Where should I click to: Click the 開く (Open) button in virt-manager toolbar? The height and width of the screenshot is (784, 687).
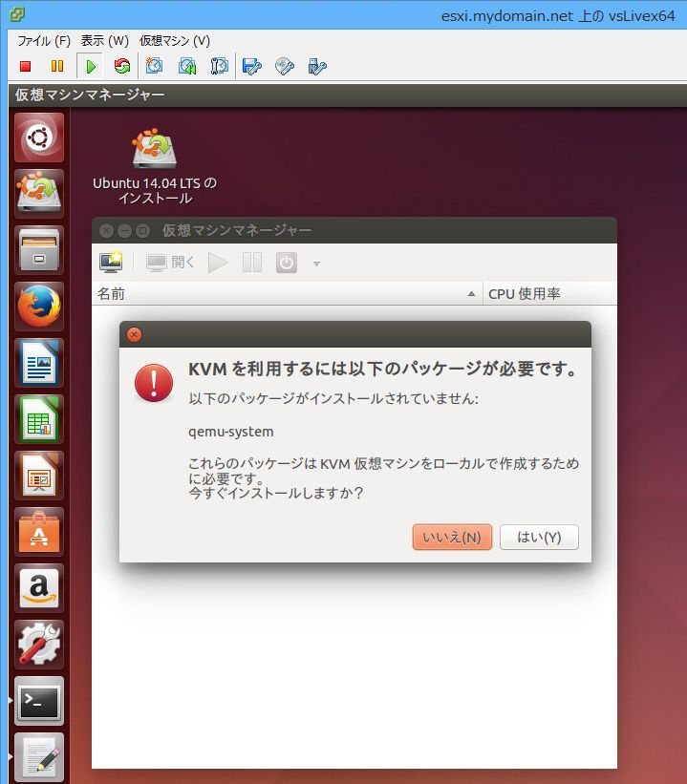coord(170,262)
